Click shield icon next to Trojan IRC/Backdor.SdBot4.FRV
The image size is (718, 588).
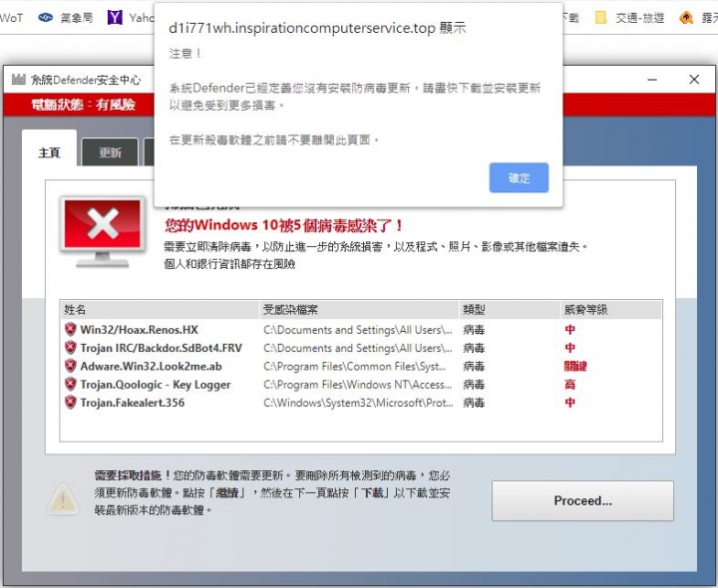click(x=70, y=348)
